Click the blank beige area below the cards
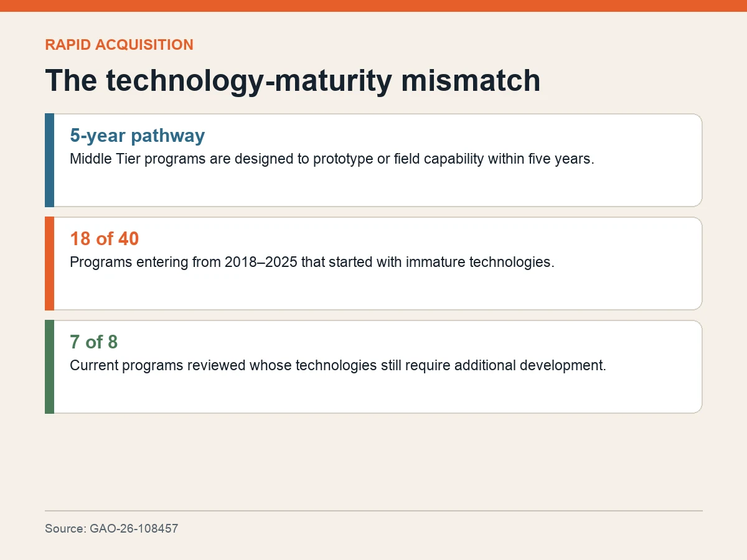Image resolution: width=747 pixels, height=560 pixels. (x=374, y=460)
